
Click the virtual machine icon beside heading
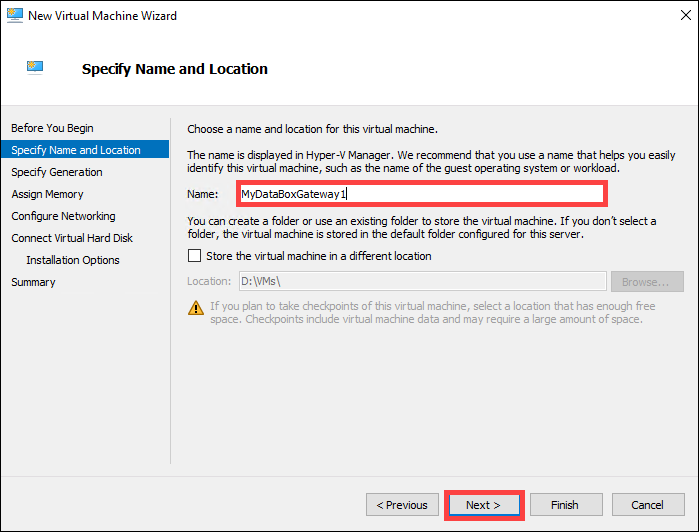[35, 68]
